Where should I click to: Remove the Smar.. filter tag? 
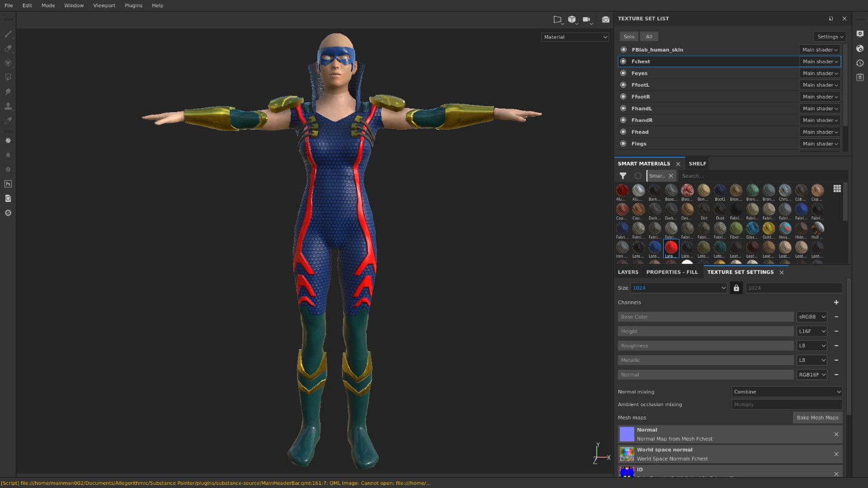click(x=671, y=176)
